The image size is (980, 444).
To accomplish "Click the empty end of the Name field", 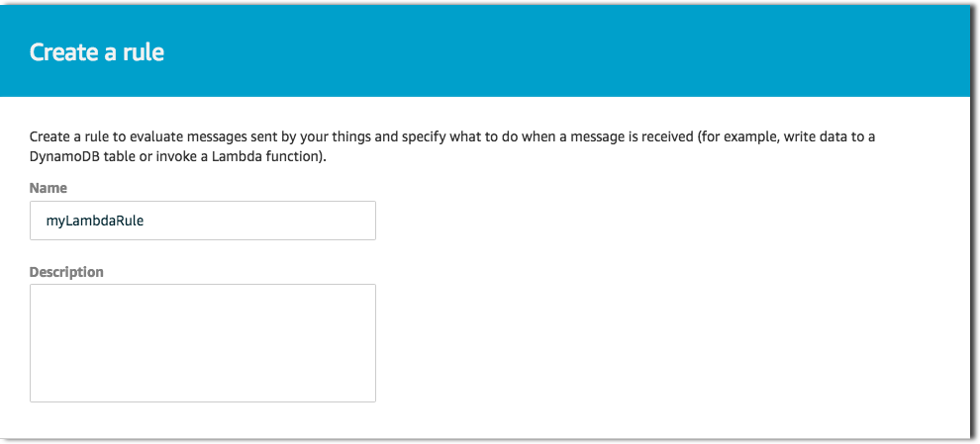I will (281, 221).
